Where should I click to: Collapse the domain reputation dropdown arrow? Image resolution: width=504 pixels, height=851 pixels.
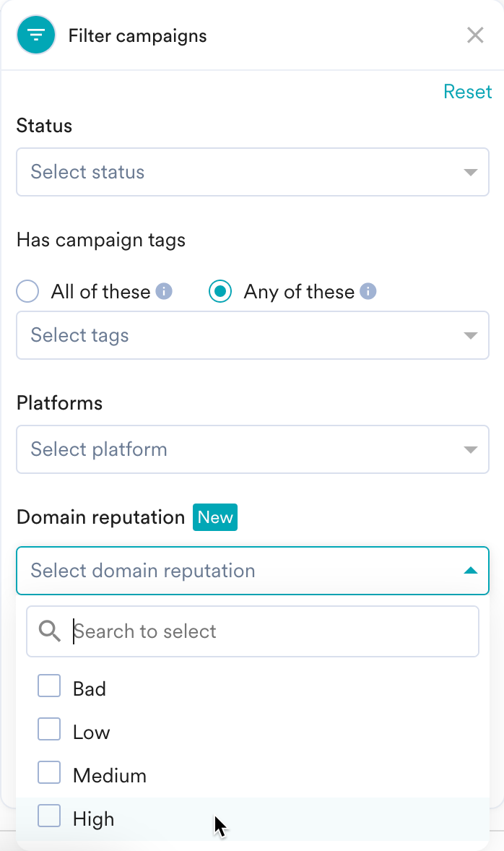point(471,571)
